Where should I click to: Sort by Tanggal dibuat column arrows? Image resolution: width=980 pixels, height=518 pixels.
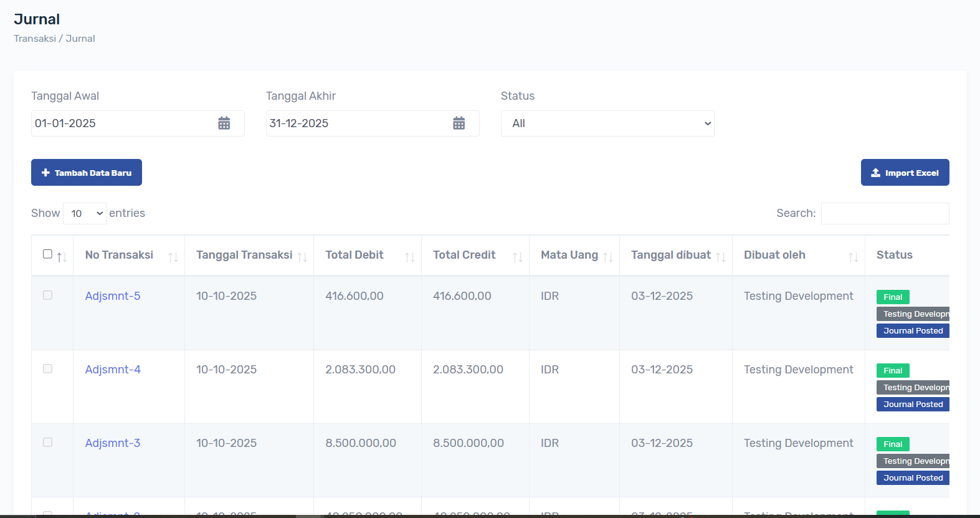coord(721,257)
